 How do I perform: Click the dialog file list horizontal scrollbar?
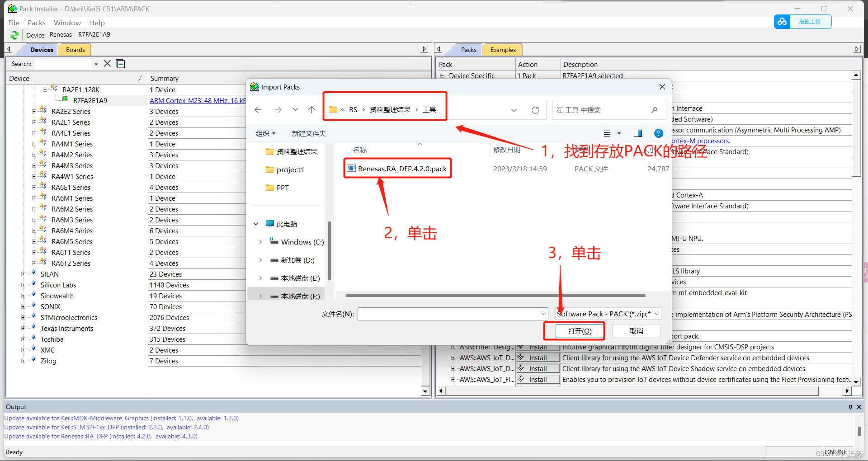[496, 296]
